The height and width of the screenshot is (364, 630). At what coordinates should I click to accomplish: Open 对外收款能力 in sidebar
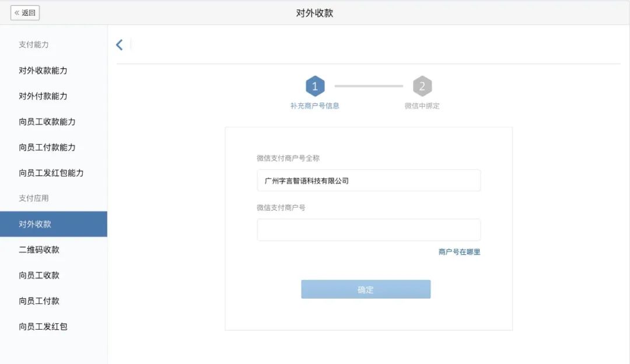point(43,71)
